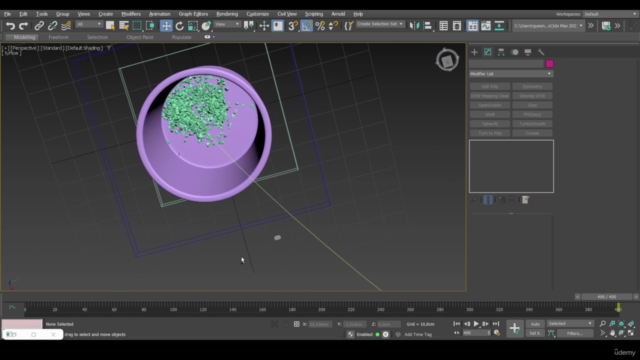Open the project path dropdown
This screenshot has width=640, height=360.
548,26
